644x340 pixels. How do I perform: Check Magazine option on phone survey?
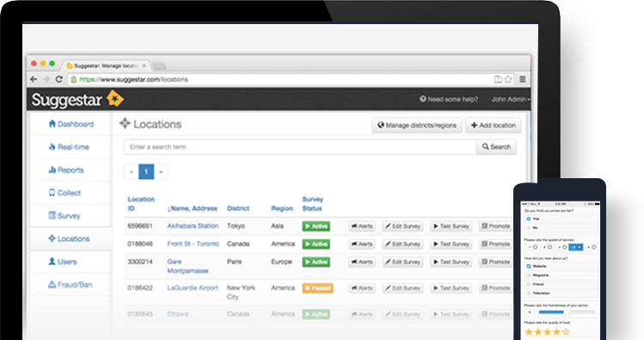(529, 275)
